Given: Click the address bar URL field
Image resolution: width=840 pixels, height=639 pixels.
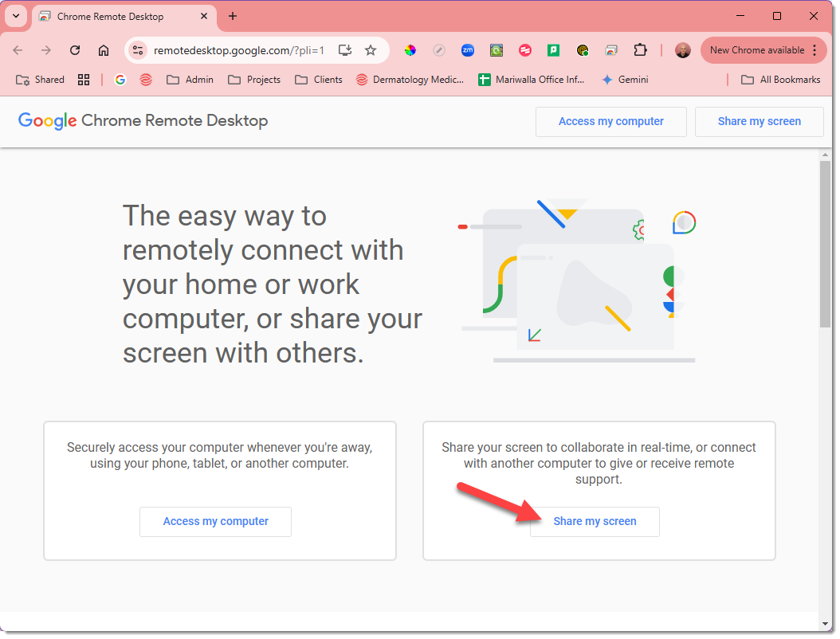Looking at the screenshot, I should coord(239,50).
